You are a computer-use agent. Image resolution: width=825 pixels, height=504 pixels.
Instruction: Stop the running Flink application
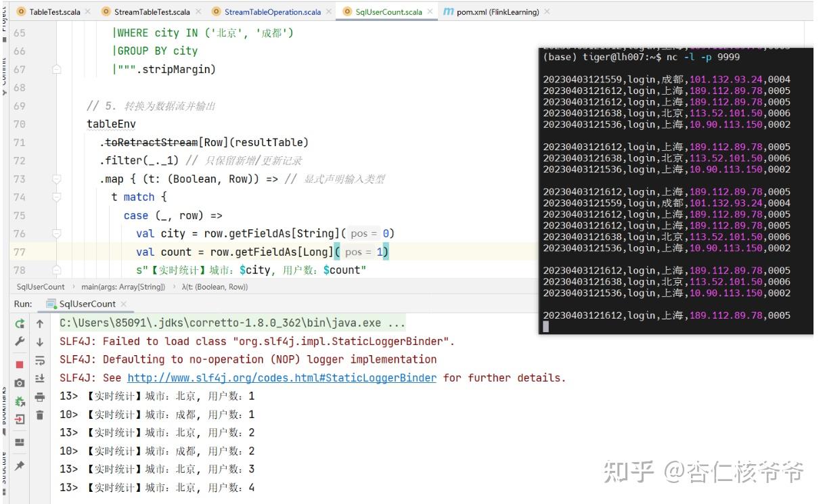tap(20, 364)
